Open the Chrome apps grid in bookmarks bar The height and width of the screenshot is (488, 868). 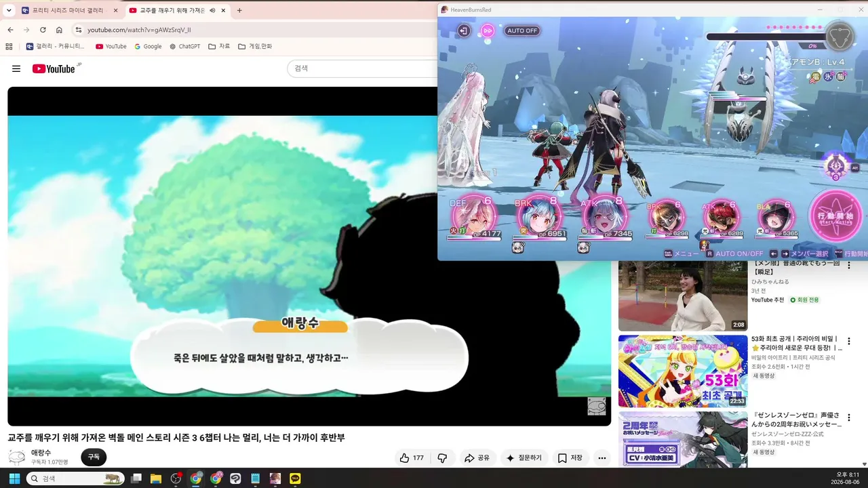tap(9, 46)
